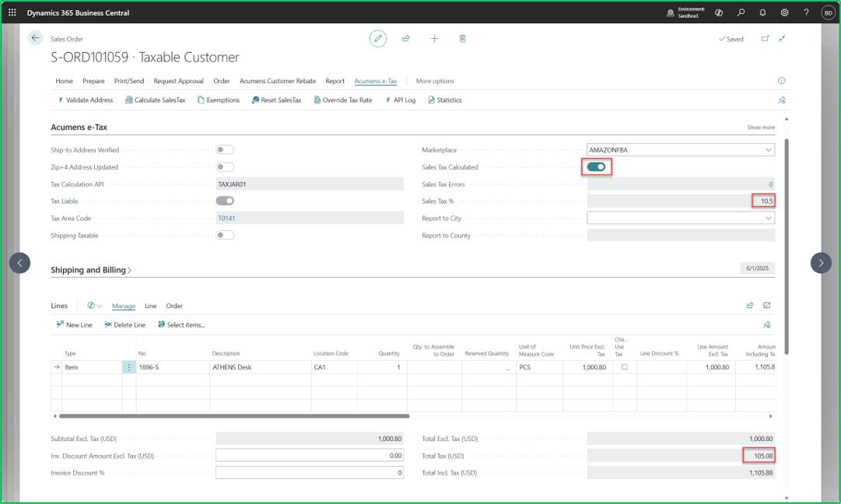The width and height of the screenshot is (841, 504).
Task: Click the Validate Address action
Action: pos(85,100)
